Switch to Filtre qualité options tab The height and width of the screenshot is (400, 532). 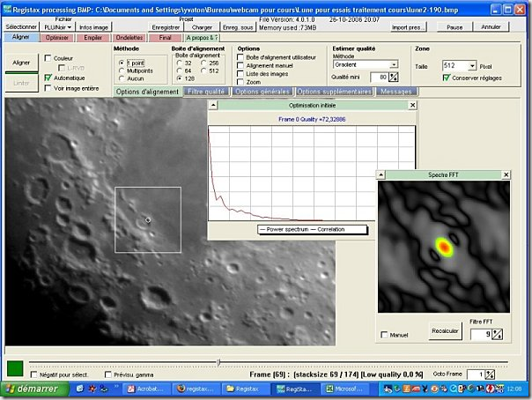(206, 92)
